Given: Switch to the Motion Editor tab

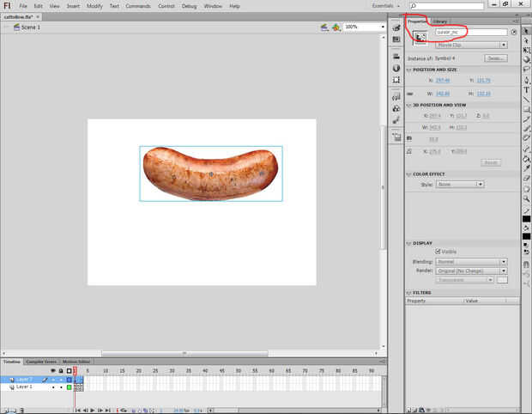Looking at the screenshot, I should click(x=76, y=362).
